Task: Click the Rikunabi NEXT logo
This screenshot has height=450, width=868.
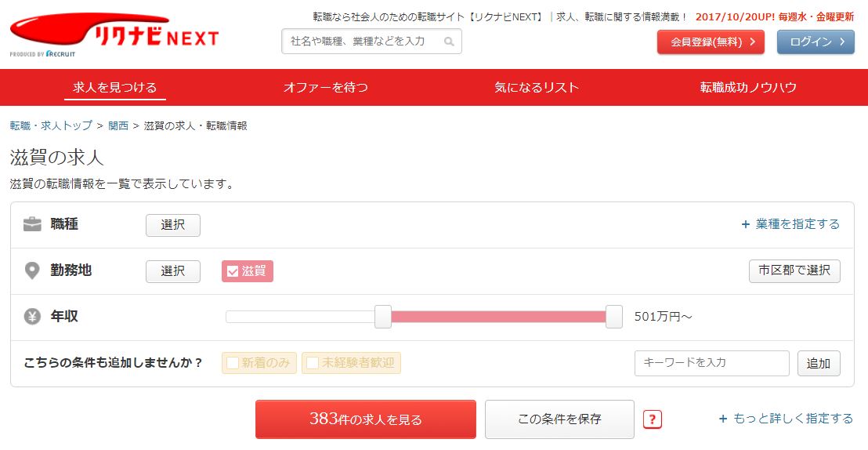Action: tap(114, 34)
